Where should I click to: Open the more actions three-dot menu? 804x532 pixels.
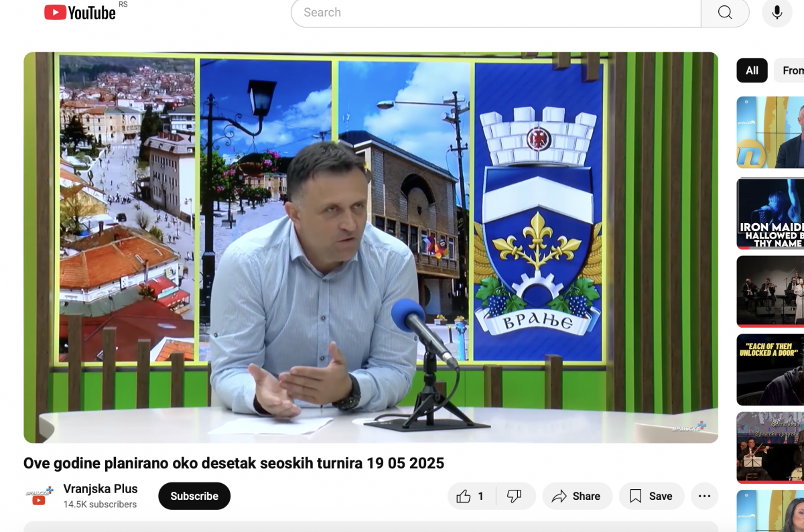point(704,496)
